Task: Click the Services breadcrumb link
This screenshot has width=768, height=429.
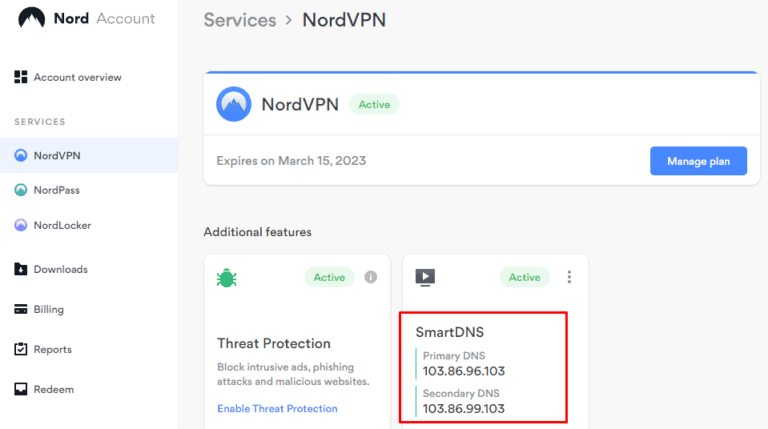Action: coord(239,19)
